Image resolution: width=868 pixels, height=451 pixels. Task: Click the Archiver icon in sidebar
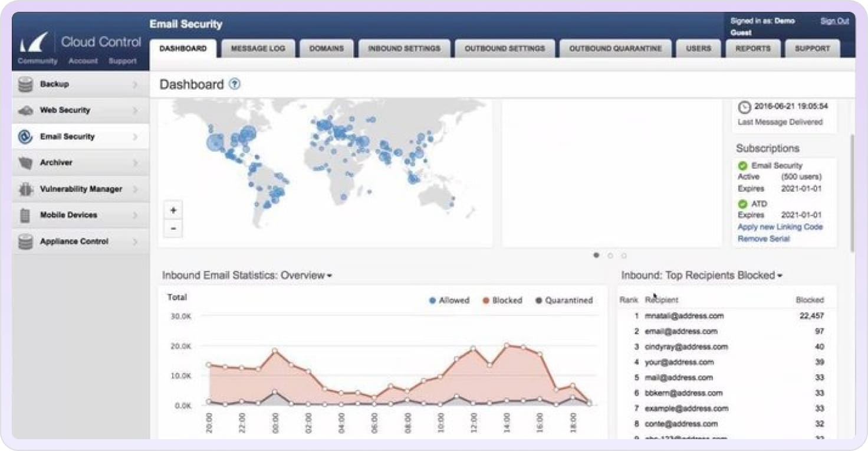click(25, 163)
